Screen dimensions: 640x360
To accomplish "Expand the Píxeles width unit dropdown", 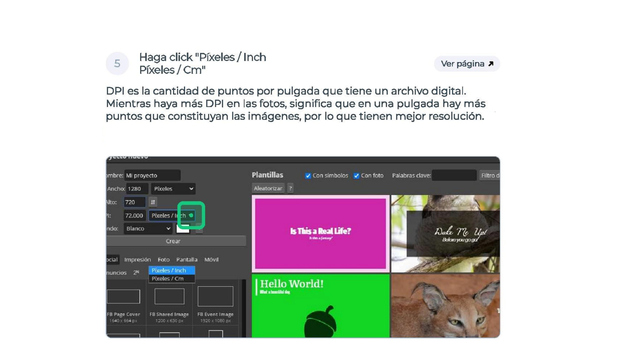I will [x=173, y=189].
